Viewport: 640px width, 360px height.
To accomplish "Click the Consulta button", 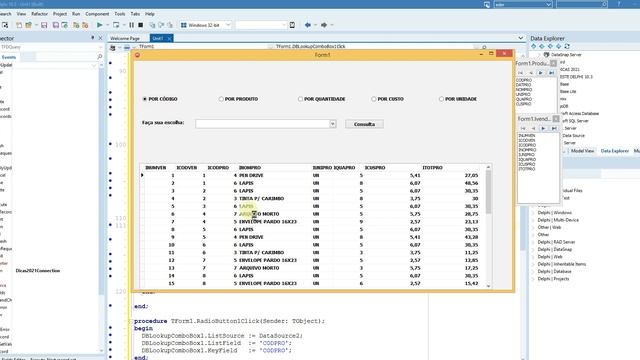I will 364,124.
